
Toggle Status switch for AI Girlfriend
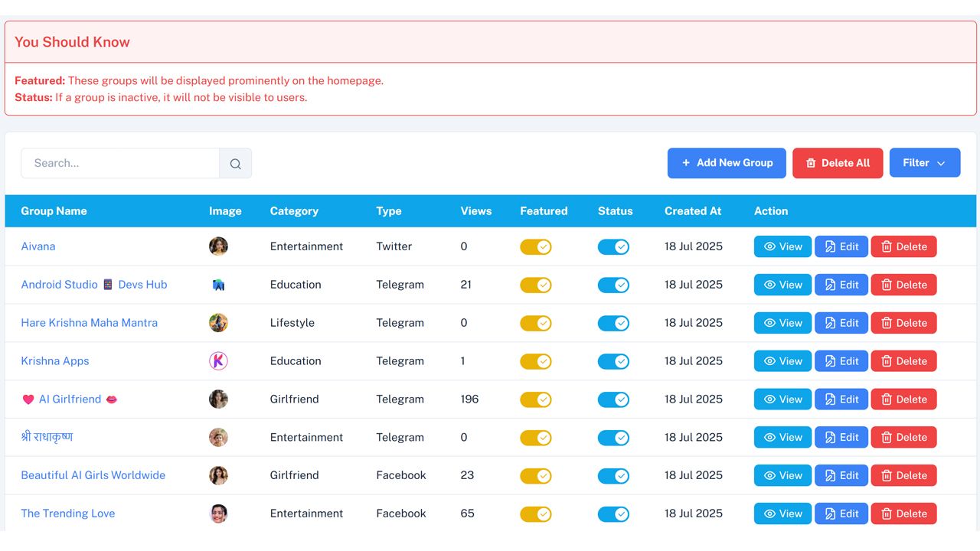coord(613,399)
